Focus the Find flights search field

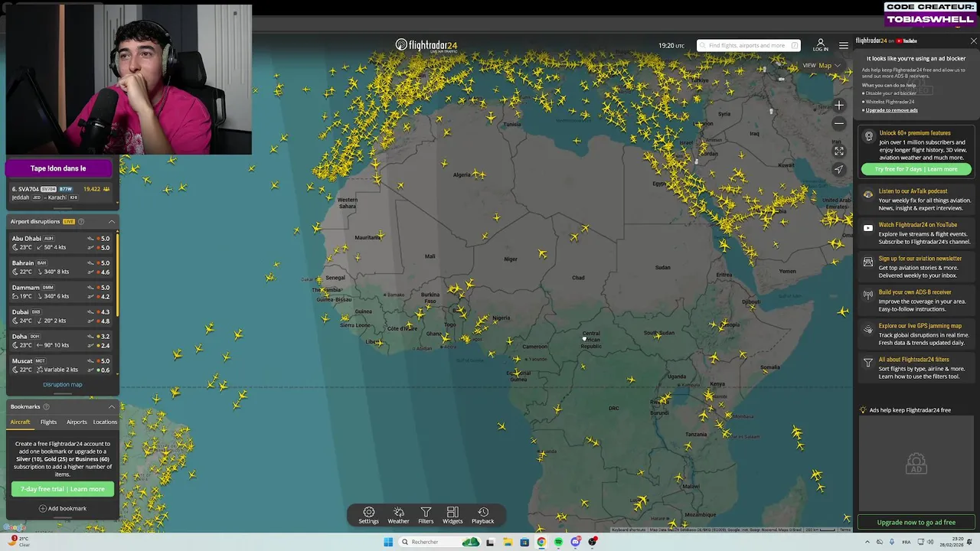[748, 45]
